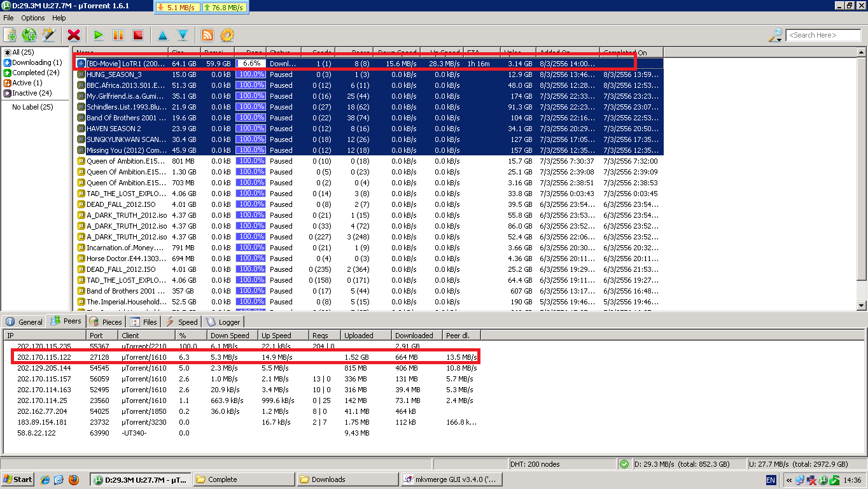Filter by Downloading (1) category

coord(32,62)
